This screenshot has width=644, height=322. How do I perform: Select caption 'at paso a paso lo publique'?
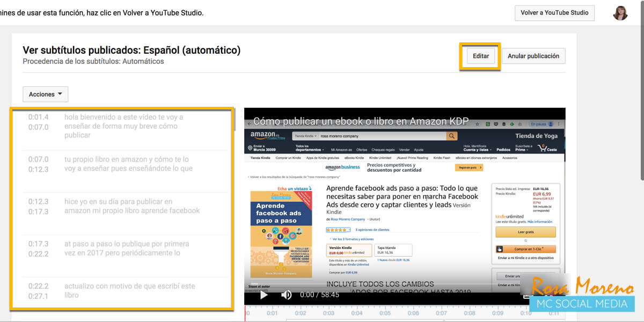(127, 248)
